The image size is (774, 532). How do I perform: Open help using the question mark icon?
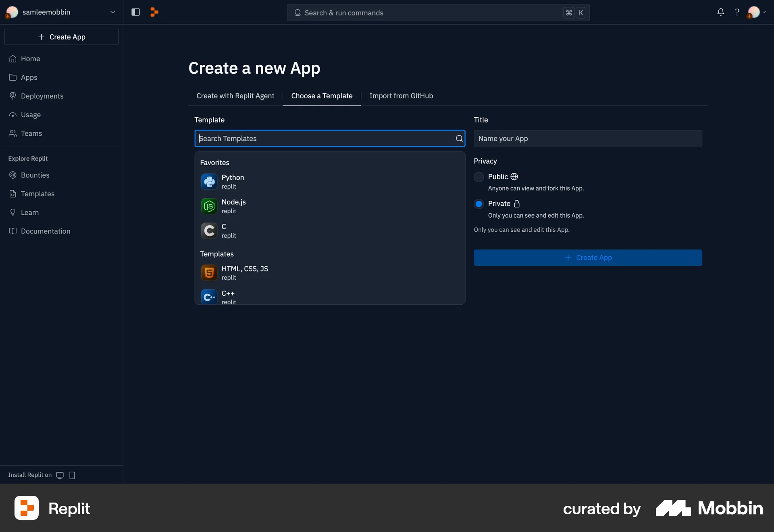(737, 12)
